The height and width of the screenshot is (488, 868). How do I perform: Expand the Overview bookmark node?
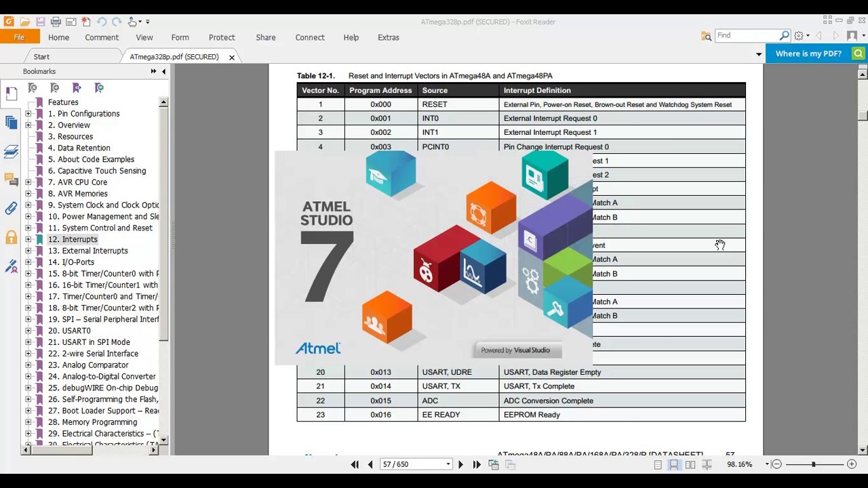[28, 125]
